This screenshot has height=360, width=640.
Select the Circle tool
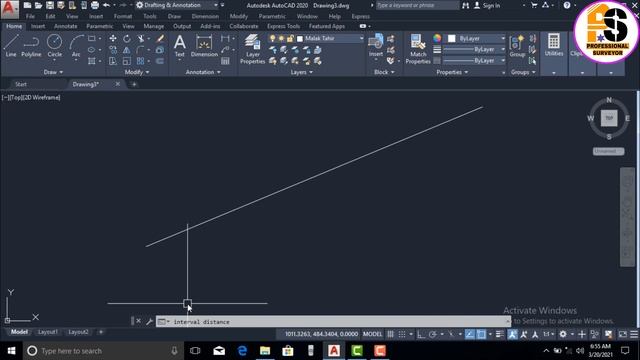point(54,45)
